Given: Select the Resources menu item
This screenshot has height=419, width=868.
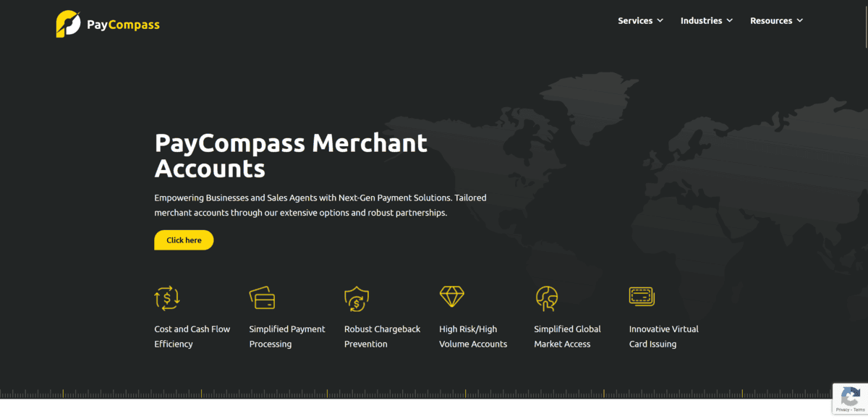Looking at the screenshot, I should click(771, 20).
